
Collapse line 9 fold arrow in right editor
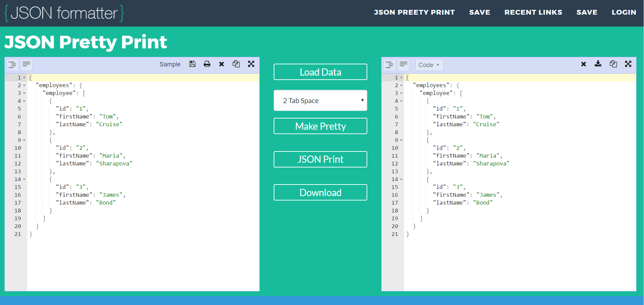click(401, 140)
